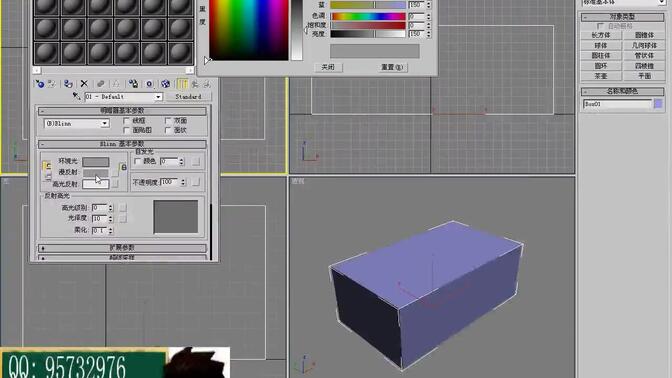Enable the 线框 (Wire) checkbox
Viewport: 672px width, 378px height.
pos(126,121)
